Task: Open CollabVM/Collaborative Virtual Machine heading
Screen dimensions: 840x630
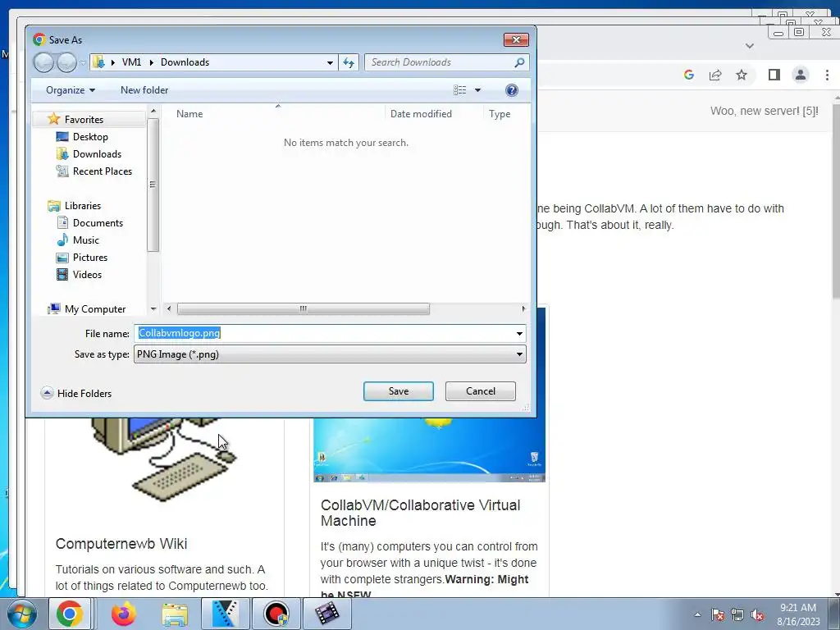Action: click(x=420, y=513)
